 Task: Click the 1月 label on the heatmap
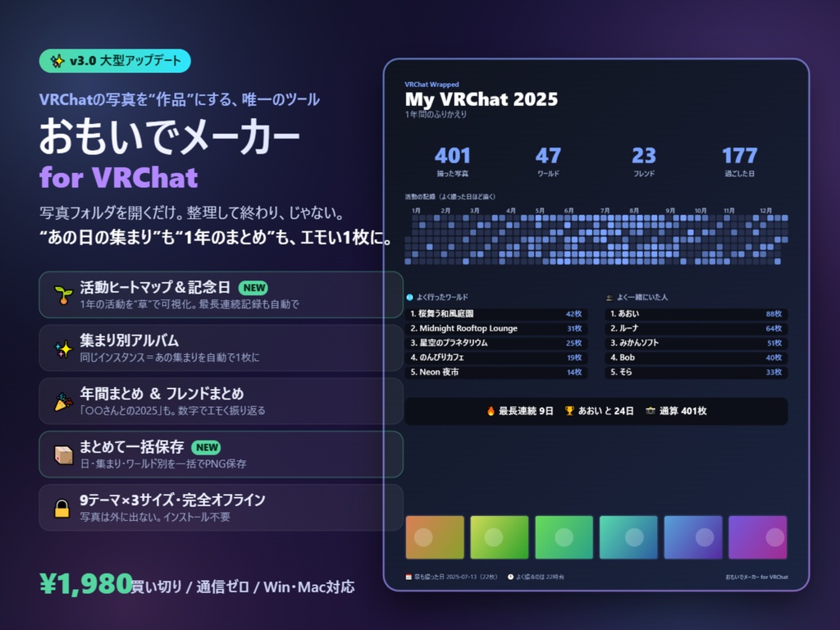point(416,211)
